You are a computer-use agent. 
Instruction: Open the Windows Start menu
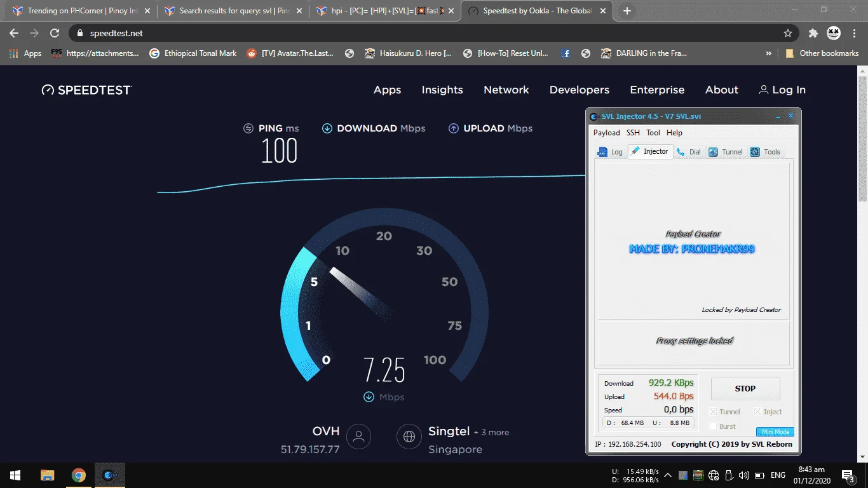pyautogui.click(x=15, y=475)
